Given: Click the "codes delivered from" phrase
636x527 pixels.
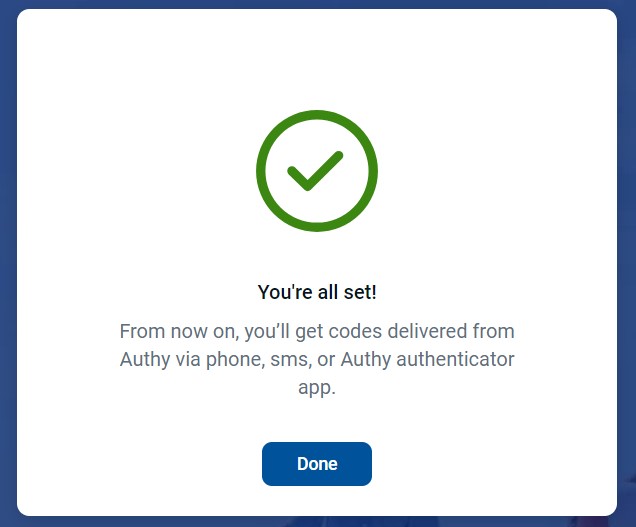Looking at the screenshot, I should point(421,331).
